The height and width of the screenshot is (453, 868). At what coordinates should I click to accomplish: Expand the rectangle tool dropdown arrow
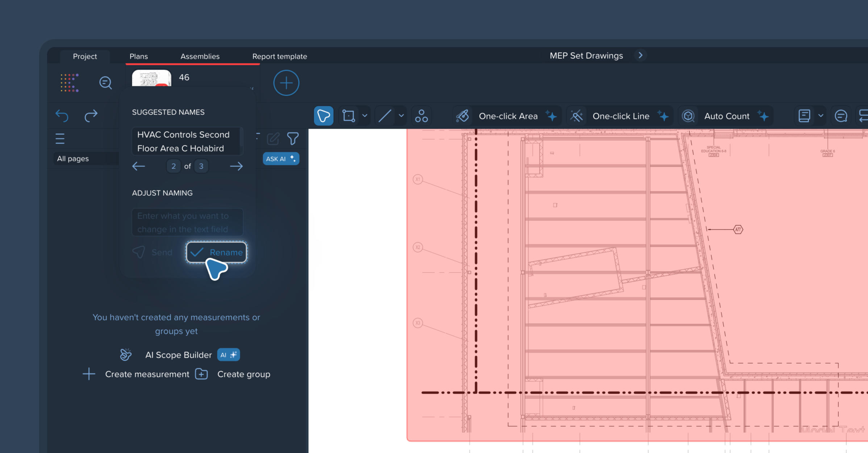pos(365,116)
